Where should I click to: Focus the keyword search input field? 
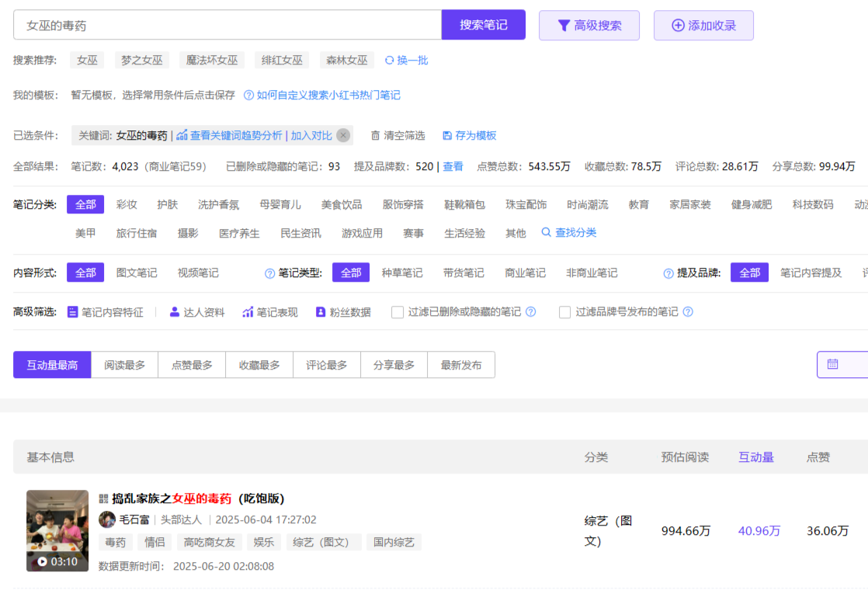coord(227,25)
